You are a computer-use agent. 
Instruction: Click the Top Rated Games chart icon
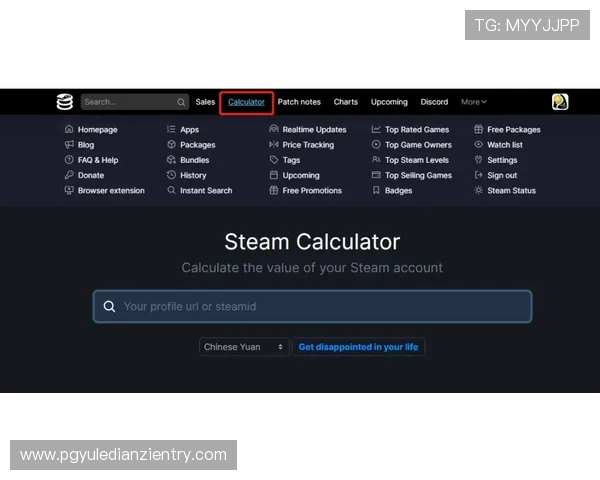point(376,129)
